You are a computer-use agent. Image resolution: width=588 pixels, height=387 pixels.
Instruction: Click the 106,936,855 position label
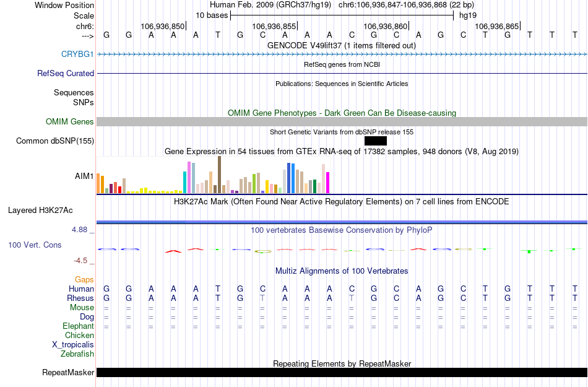click(274, 26)
